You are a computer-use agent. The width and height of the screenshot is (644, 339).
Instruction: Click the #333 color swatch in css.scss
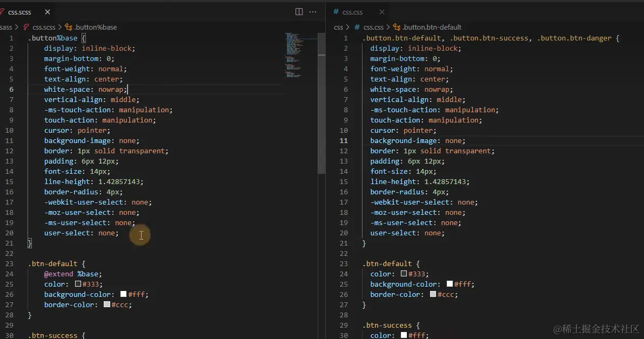click(78, 283)
